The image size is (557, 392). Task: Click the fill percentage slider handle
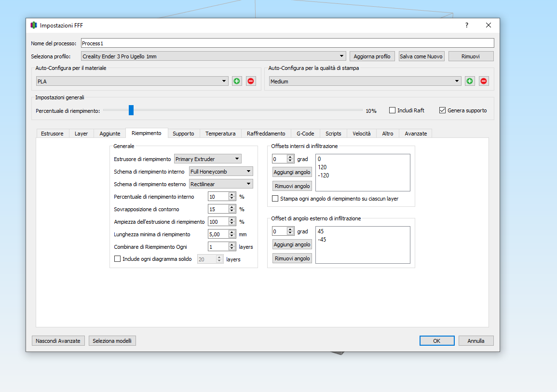click(131, 110)
